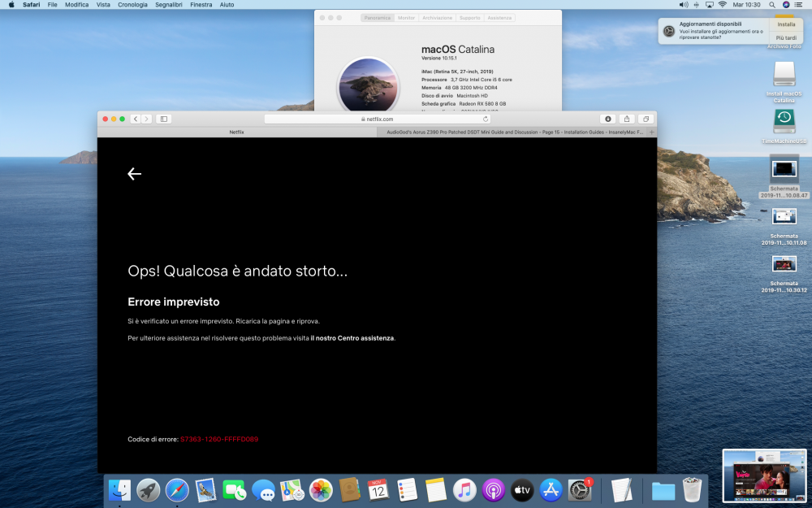Open TextEdit in the Dock
812x508 pixels.
pyautogui.click(x=621, y=489)
